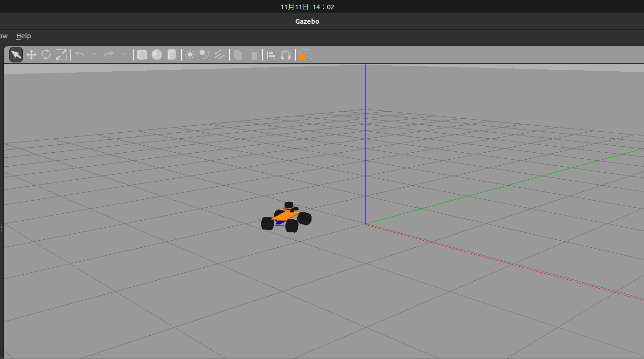Select the robot car model in scene
This screenshot has height=359, width=644.
[x=286, y=217]
